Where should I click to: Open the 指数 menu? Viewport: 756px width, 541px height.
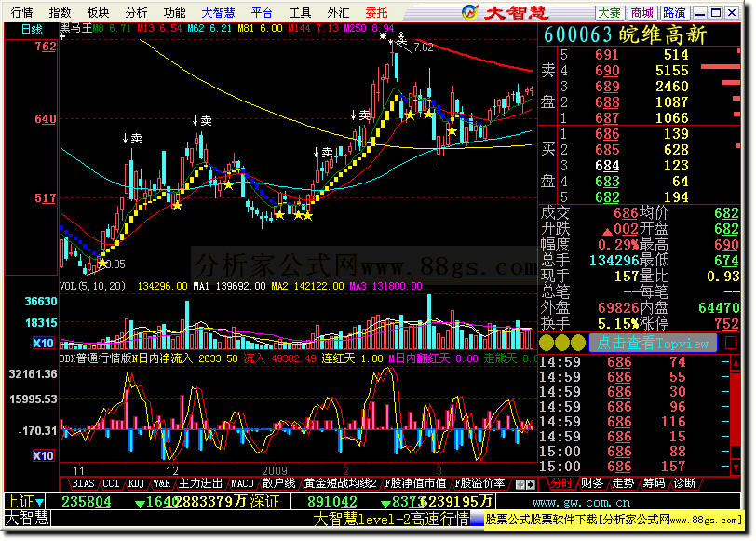click(60, 12)
